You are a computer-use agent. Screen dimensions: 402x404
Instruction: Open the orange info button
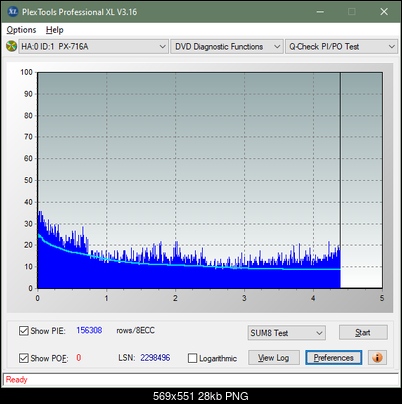coord(377,358)
